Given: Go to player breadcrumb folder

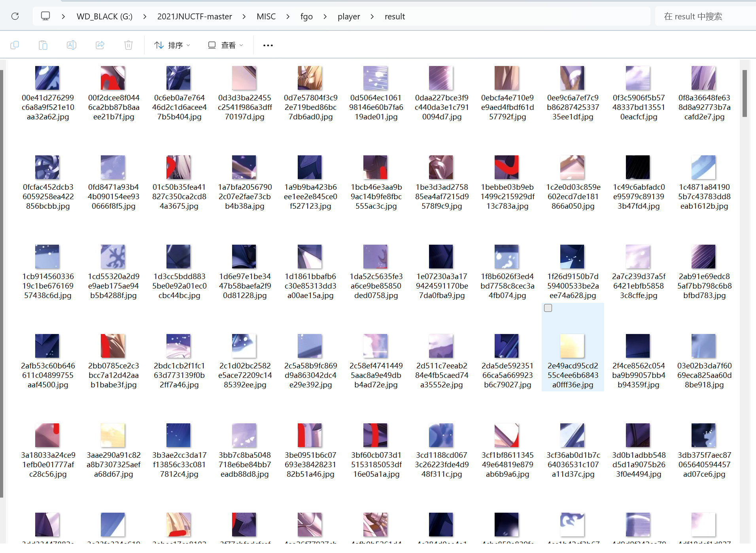Looking at the screenshot, I should (x=349, y=16).
